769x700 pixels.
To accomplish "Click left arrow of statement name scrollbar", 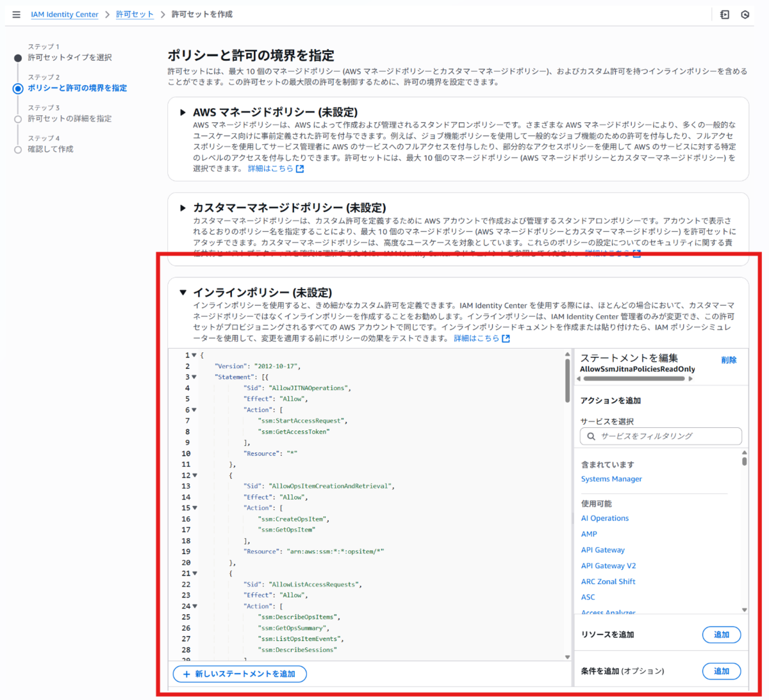I will point(578,378).
